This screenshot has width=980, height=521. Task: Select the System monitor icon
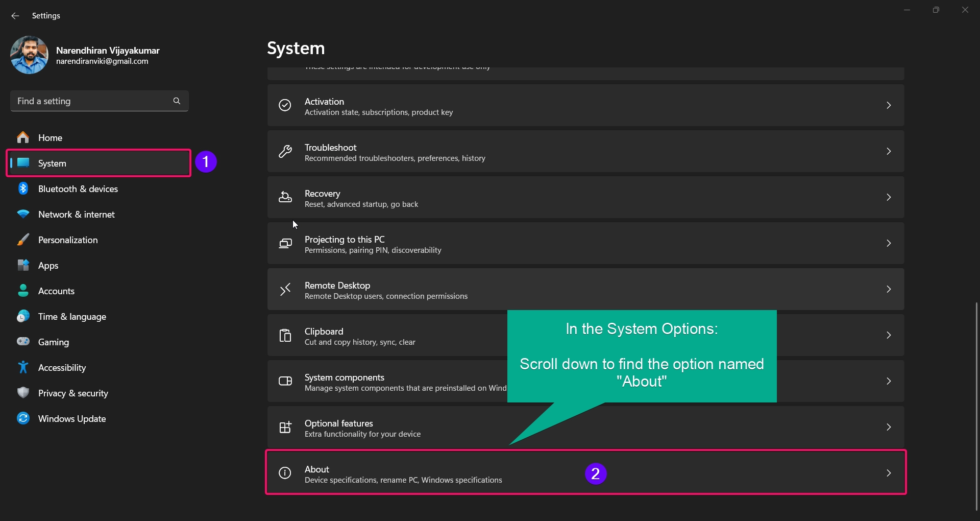[23, 163]
